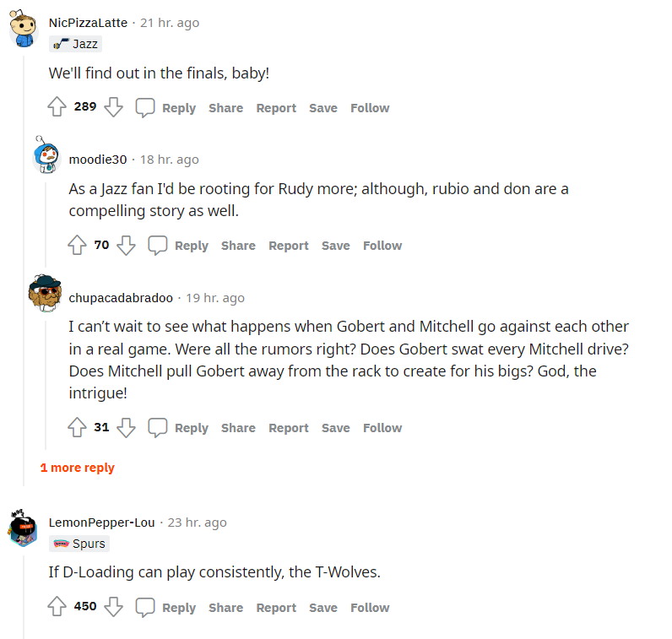Upvote moodie30's Jazz fan comment
Screen dimensions: 672x639
(x=78, y=245)
